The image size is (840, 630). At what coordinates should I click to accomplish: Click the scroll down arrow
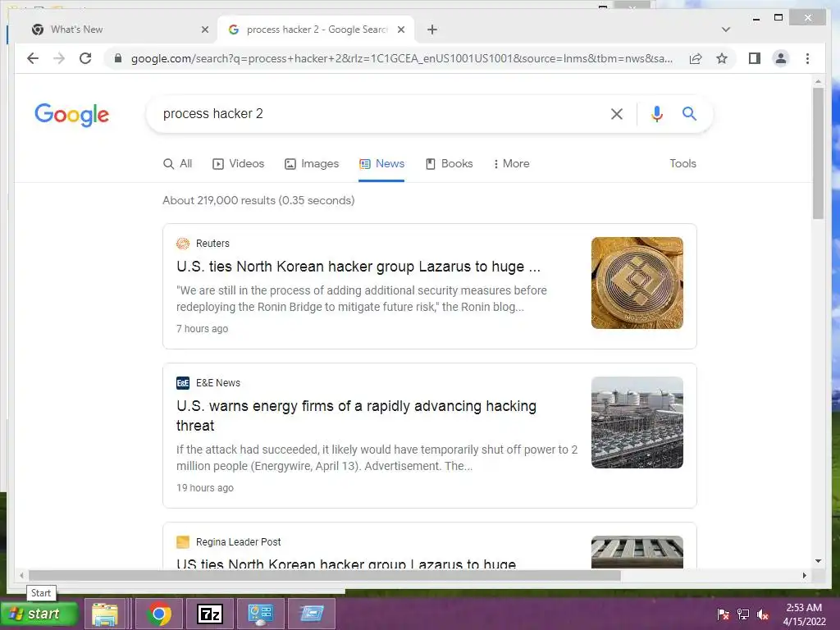818,561
